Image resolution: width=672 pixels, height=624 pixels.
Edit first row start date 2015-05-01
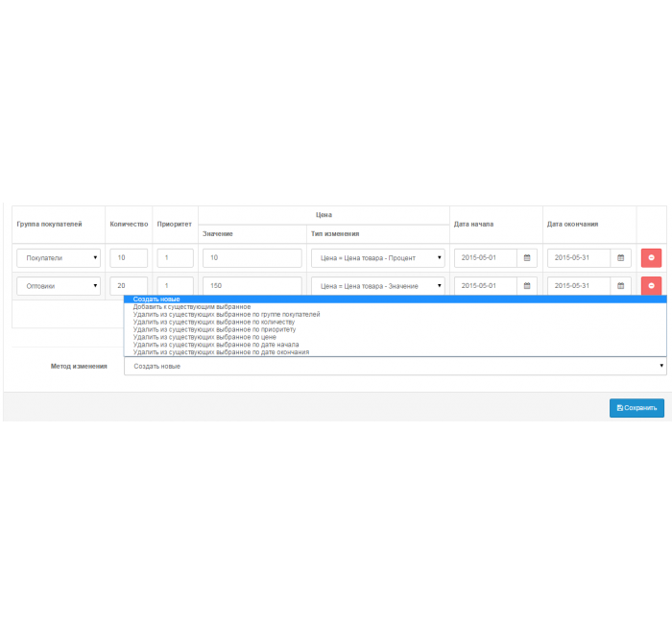486,258
